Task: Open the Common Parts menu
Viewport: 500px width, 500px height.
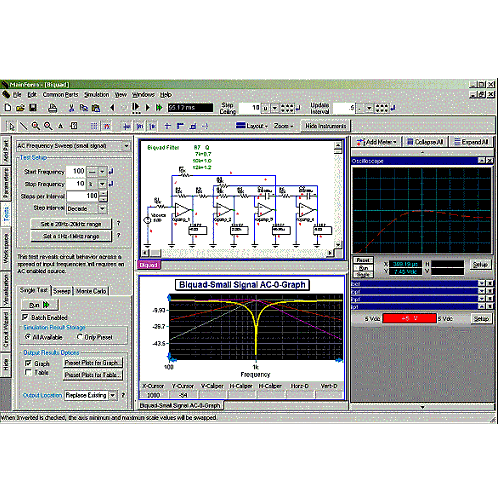Action: pyautogui.click(x=60, y=95)
